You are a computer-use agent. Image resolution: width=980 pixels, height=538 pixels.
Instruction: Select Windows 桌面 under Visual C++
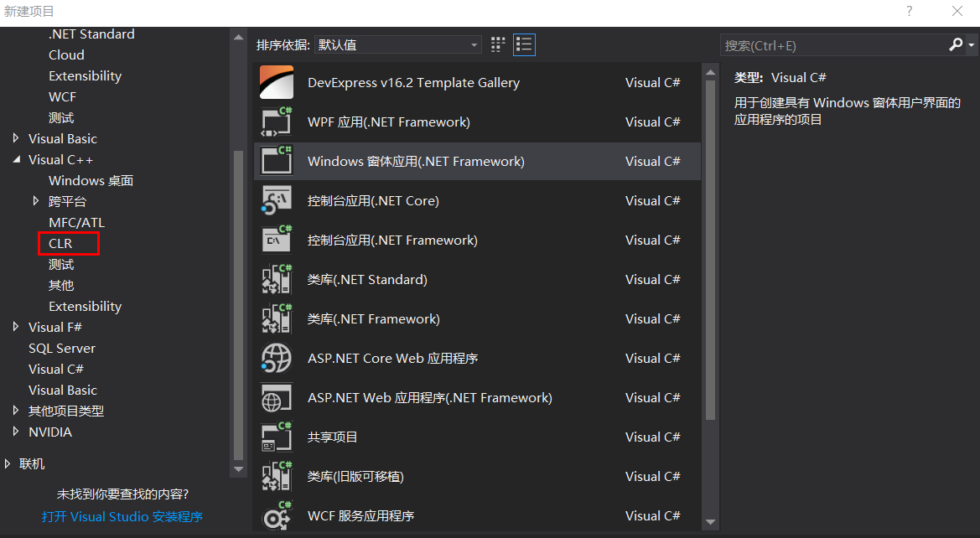[x=91, y=180]
